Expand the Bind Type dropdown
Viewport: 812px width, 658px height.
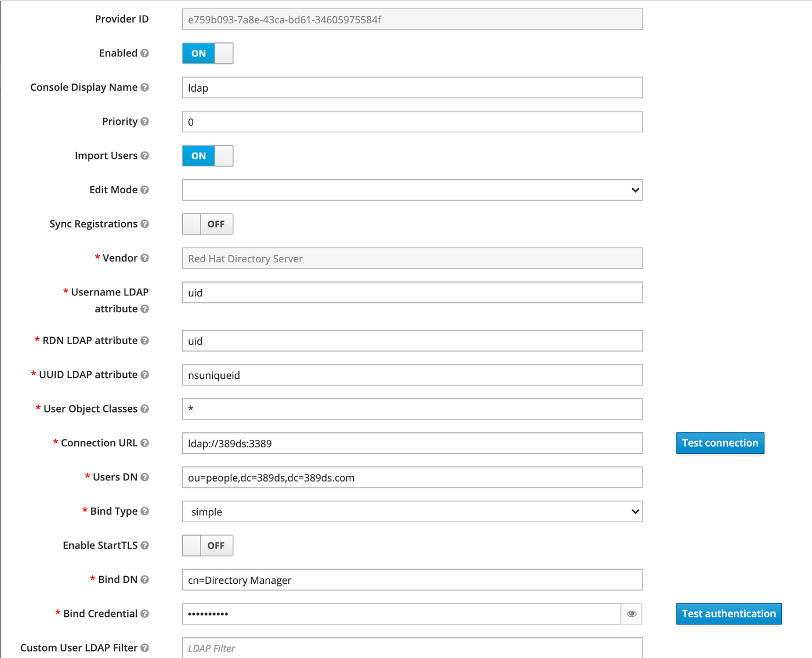click(x=412, y=511)
